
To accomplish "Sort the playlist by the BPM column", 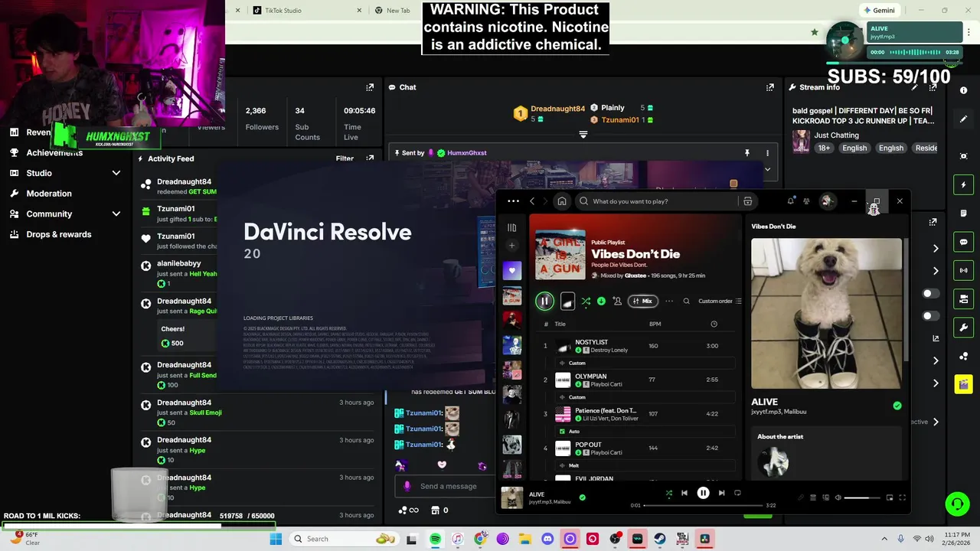I will 655,324.
